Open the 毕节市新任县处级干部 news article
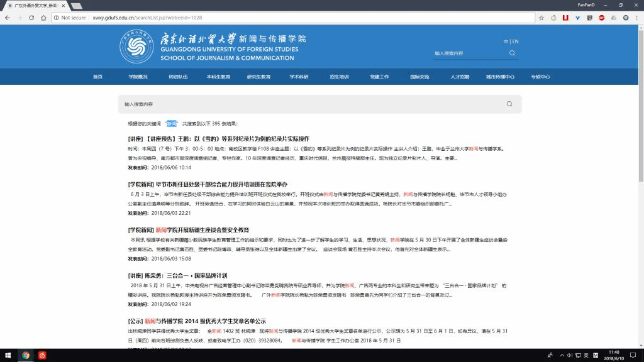This screenshot has width=644, height=362. (208, 184)
